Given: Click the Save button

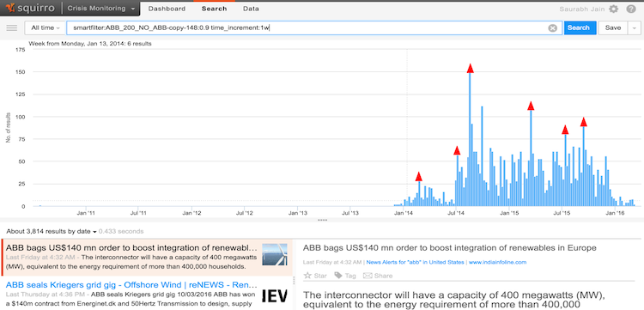Looking at the screenshot, I should point(613,28).
